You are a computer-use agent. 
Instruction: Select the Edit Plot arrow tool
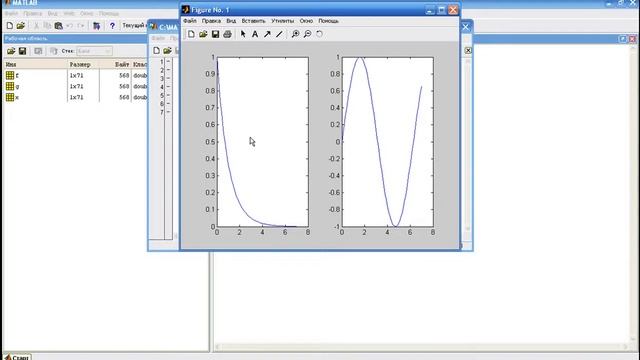click(243, 34)
